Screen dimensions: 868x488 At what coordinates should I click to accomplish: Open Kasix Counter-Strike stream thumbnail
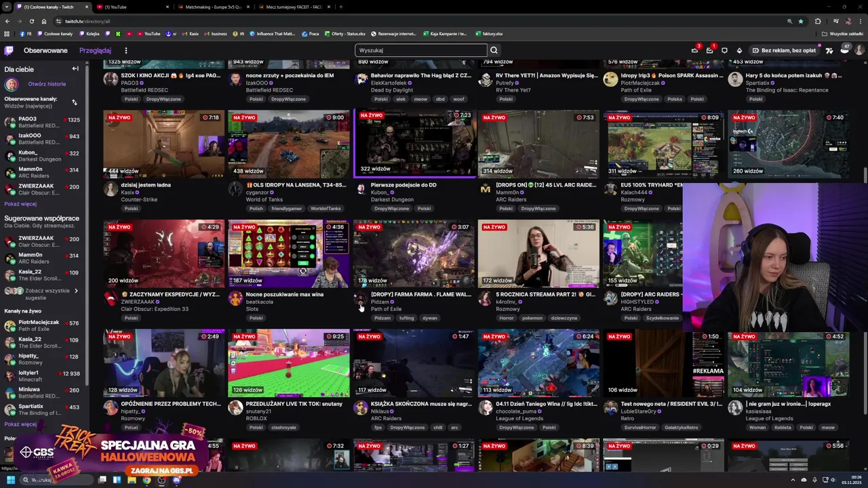click(163, 144)
